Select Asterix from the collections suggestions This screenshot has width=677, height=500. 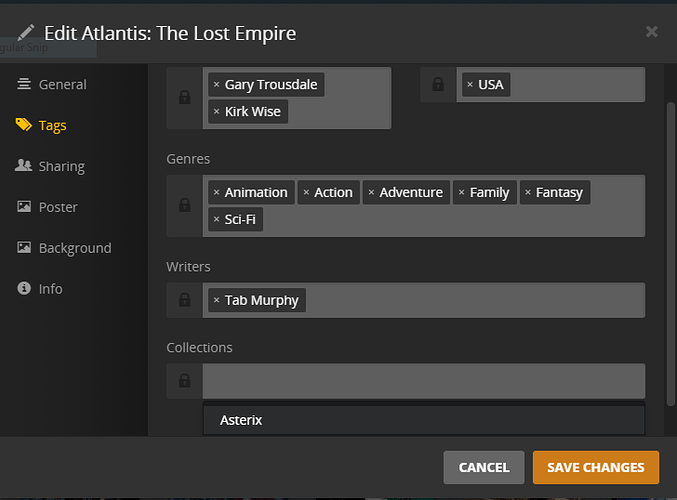241,420
